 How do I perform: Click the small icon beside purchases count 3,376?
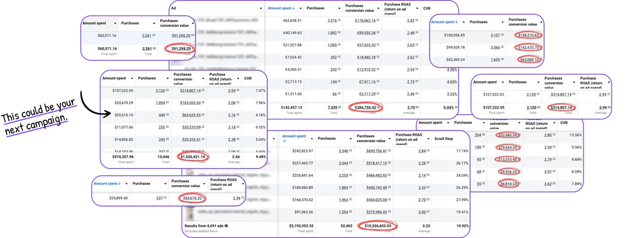(x=340, y=21)
